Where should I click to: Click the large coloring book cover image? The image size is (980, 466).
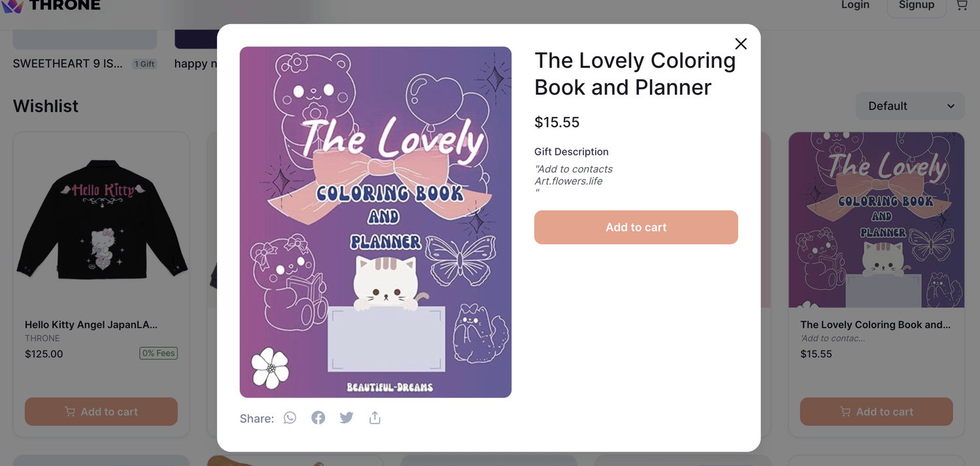coord(375,222)
